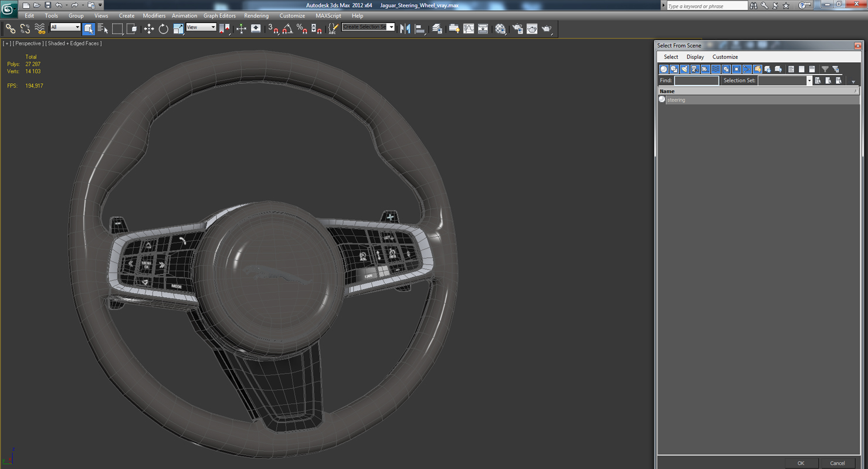Click the 3ds Max application logo button

pyautogui.click(x=9, y=8)
